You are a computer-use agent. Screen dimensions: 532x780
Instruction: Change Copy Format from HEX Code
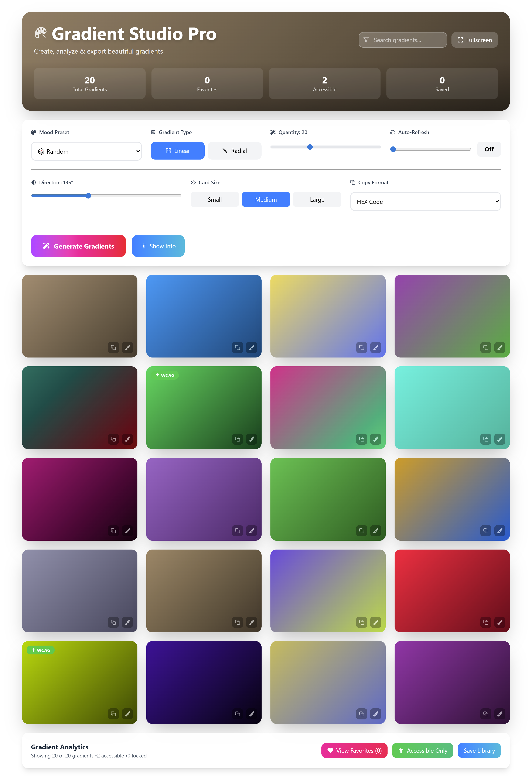pyautogui.click(x=425, y=201)
